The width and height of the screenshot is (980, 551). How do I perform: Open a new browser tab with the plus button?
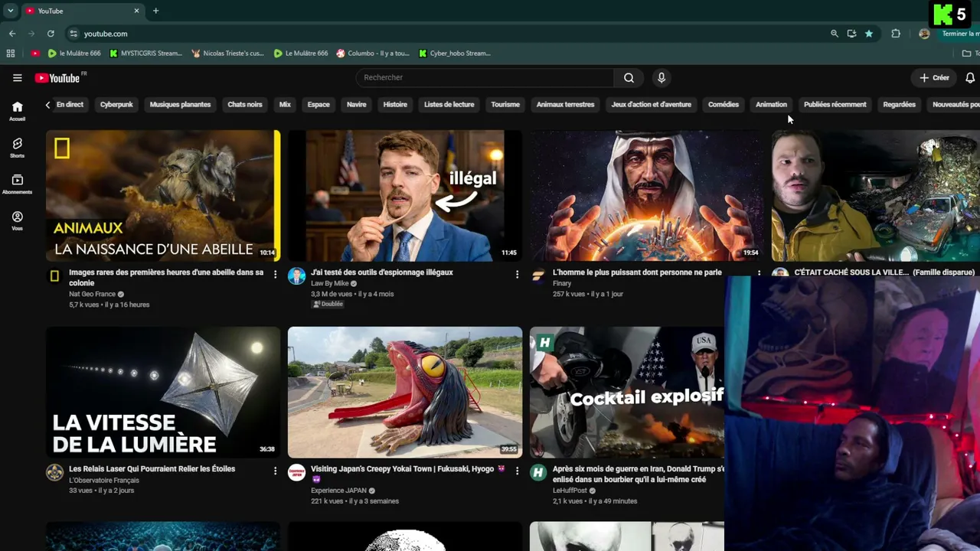point(155,11)
